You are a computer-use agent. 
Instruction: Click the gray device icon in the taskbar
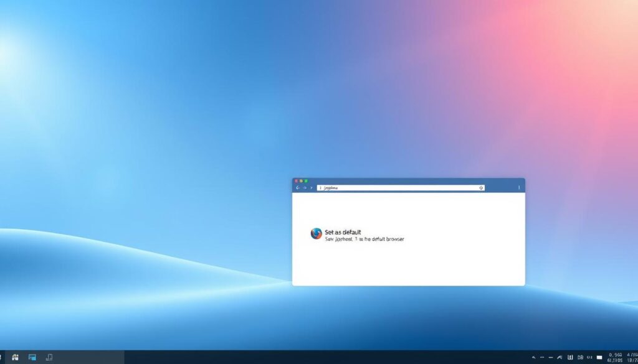[x=49, y=357]
